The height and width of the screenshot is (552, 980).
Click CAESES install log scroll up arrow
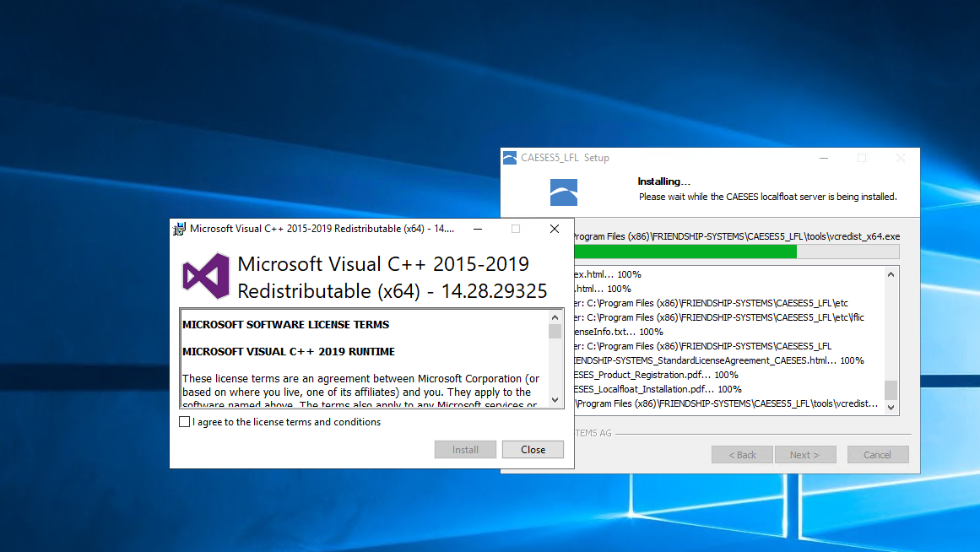click(891, 274)
